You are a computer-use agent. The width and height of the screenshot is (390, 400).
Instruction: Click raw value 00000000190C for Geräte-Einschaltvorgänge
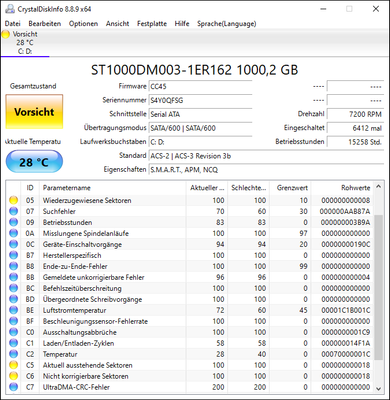[346, 244]
